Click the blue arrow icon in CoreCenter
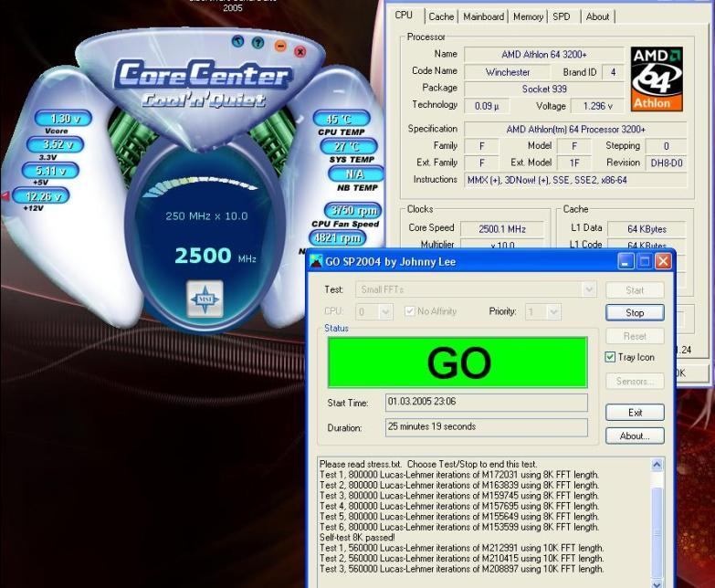Image resolution: width=715 pixels, height=588 pixels. click(237, 41)
